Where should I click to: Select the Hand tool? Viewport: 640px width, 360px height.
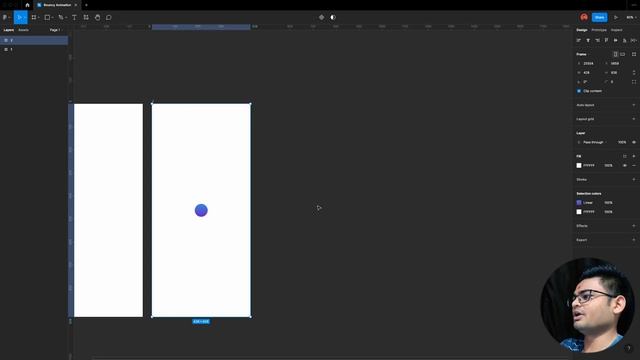pos(98,18)
